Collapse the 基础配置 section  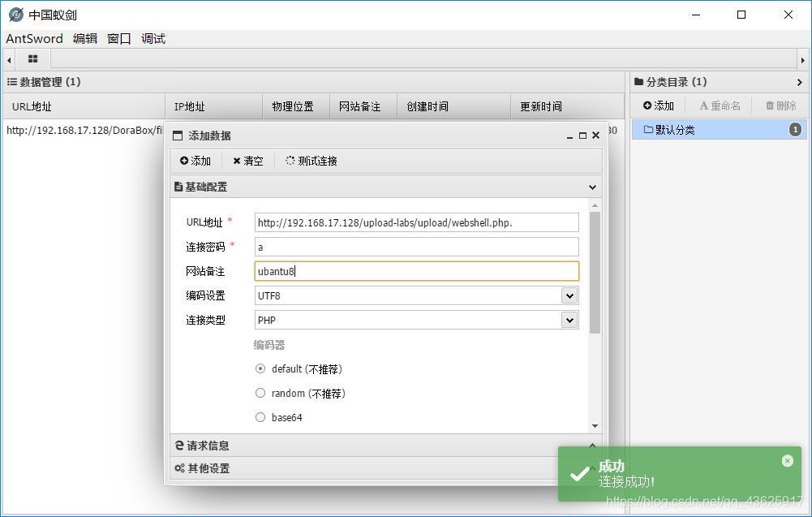(592, 187)
